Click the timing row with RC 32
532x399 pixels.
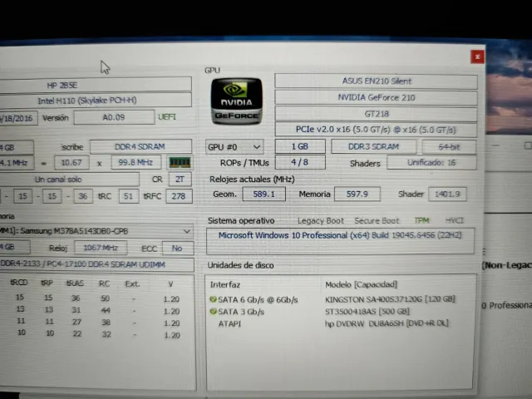pos(97,334)
